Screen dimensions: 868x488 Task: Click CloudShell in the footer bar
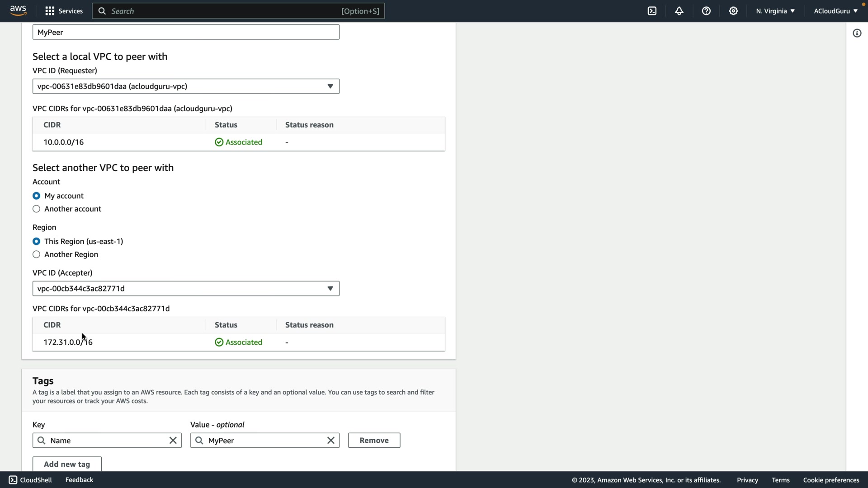pyautogui.click(x=30, y=480)
